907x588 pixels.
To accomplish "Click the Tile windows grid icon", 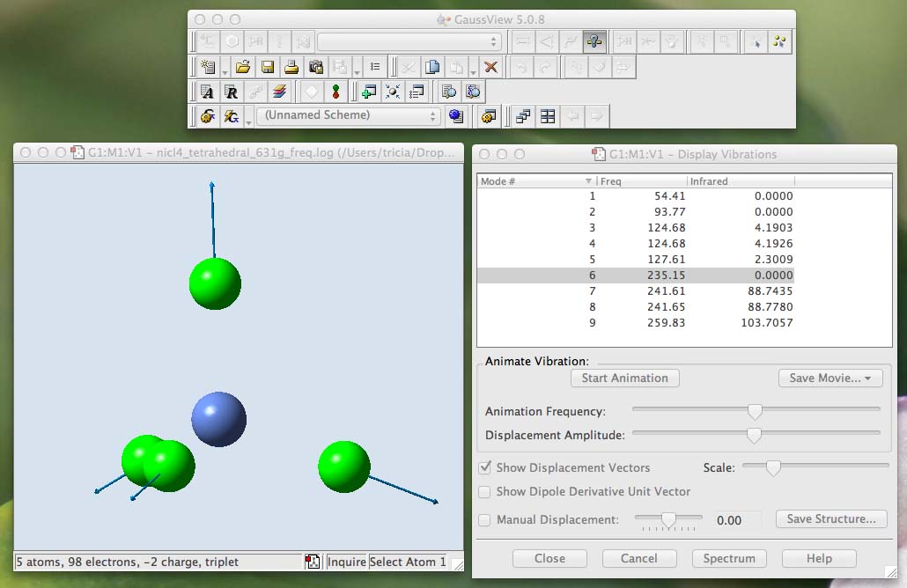I will 548,116.
